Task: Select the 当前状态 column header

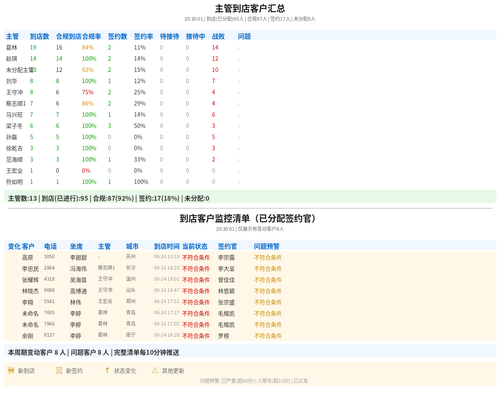Action: pyautogui.click(x=195, y=246)
